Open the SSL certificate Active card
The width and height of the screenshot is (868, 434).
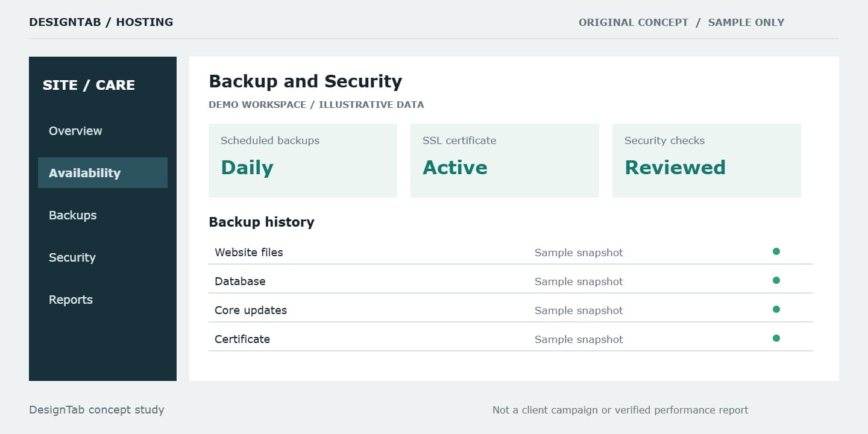[505, 161]
